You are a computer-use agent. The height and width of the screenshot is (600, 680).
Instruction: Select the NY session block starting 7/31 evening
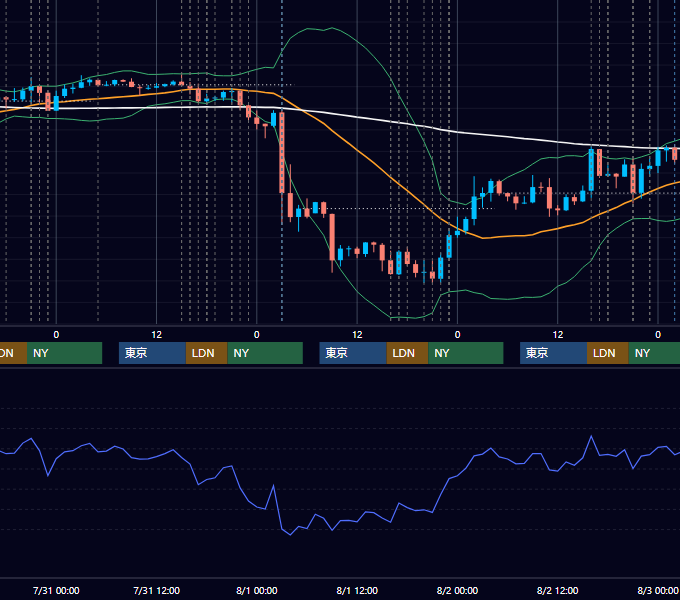265,353
